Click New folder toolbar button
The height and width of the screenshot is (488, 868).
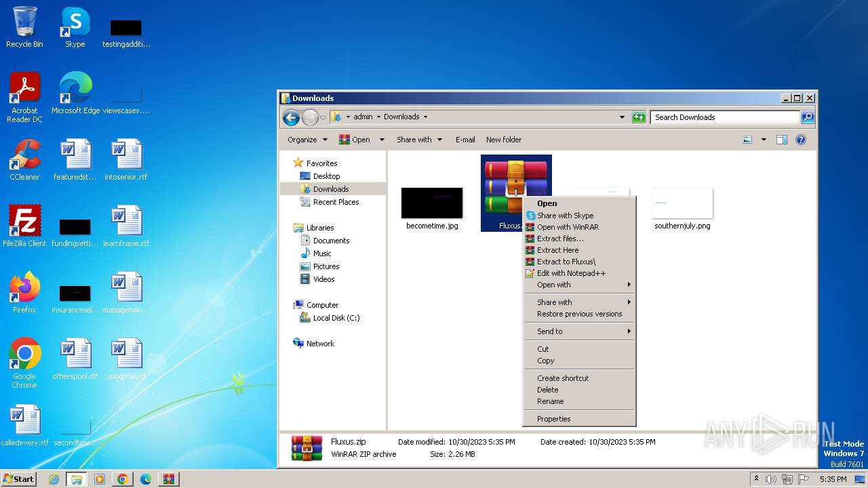(504, 140)
